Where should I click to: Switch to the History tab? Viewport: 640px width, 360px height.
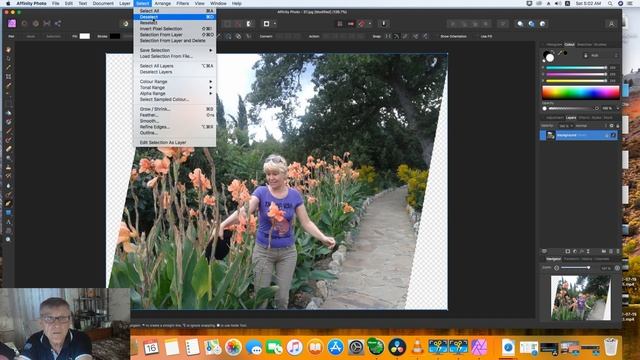[587, 259]
